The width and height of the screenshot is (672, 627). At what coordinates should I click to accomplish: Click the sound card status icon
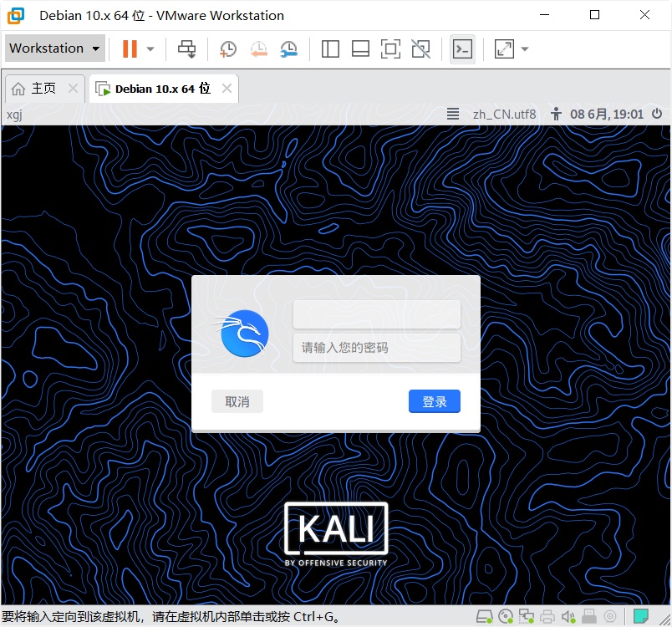[568, 616]
